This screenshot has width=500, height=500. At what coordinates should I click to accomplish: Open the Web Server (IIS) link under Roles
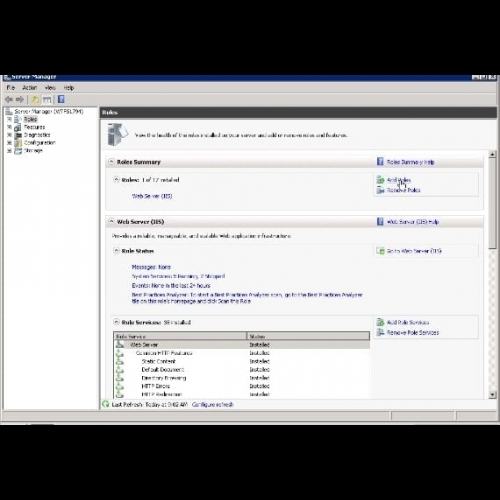click(x=152, y=196)
